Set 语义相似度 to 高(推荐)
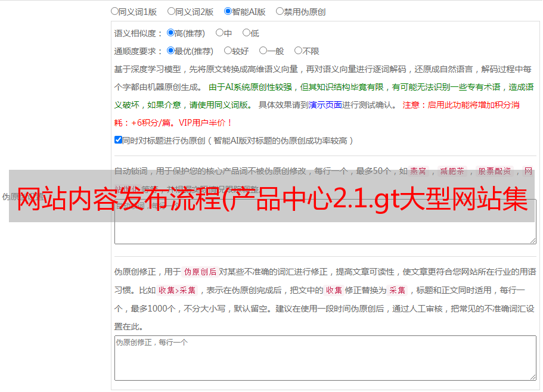This screenshot has height=392, width=543. click(x=170, y=33)
